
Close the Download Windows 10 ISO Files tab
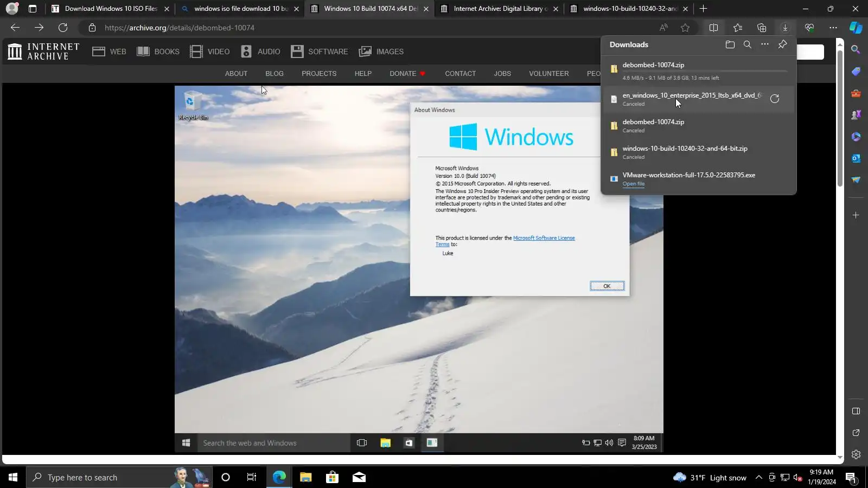pos(167,9)
